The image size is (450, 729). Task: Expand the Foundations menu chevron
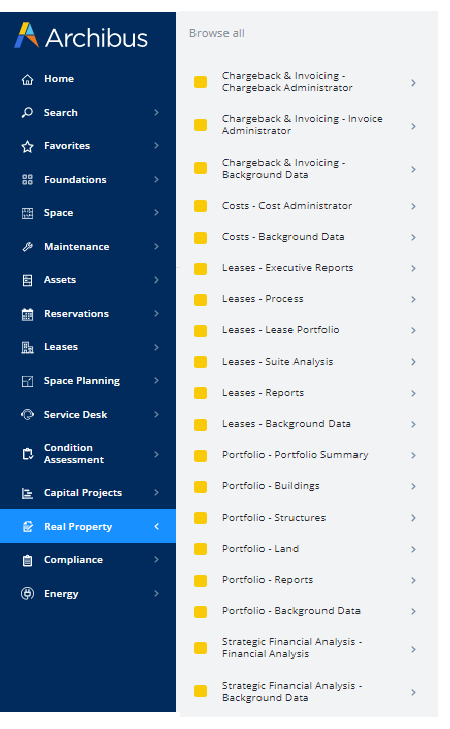click(x=157, y=179)
